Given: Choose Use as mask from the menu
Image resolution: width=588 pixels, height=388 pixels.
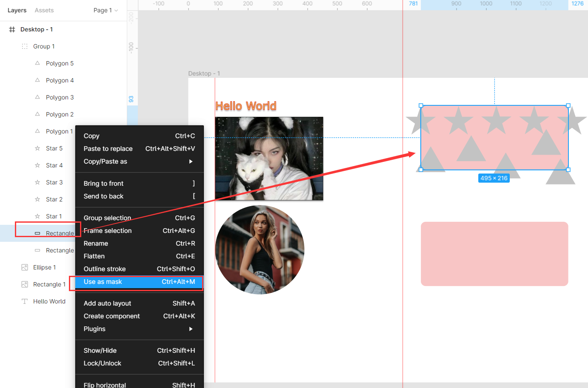Looking at the screenshot, I should [x=103, y=281].
